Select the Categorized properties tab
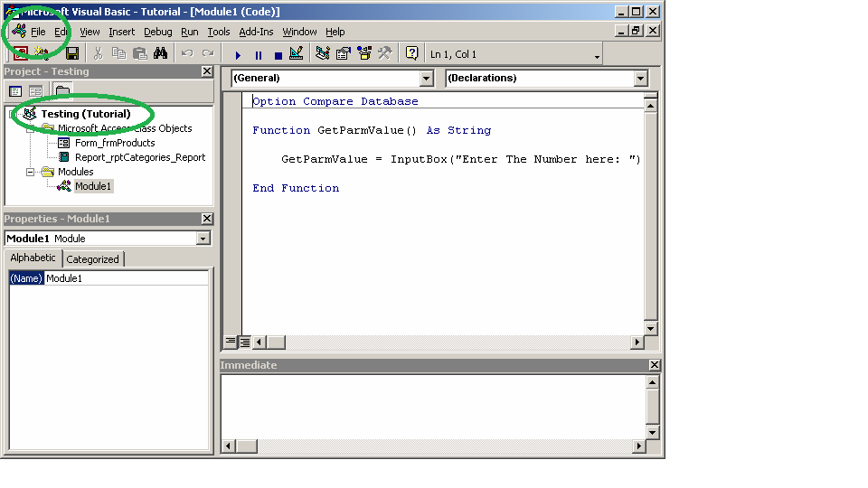Image resolution: width=868 pixels, height=488 pixels. coord(92,259)
